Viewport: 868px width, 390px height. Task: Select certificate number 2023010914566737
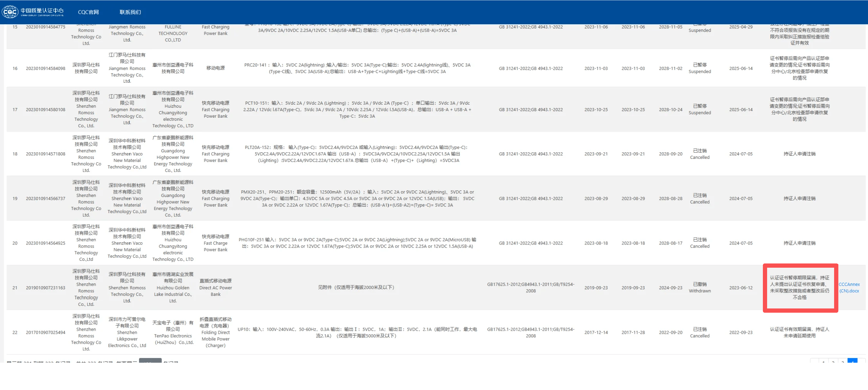tap(45, 198)
